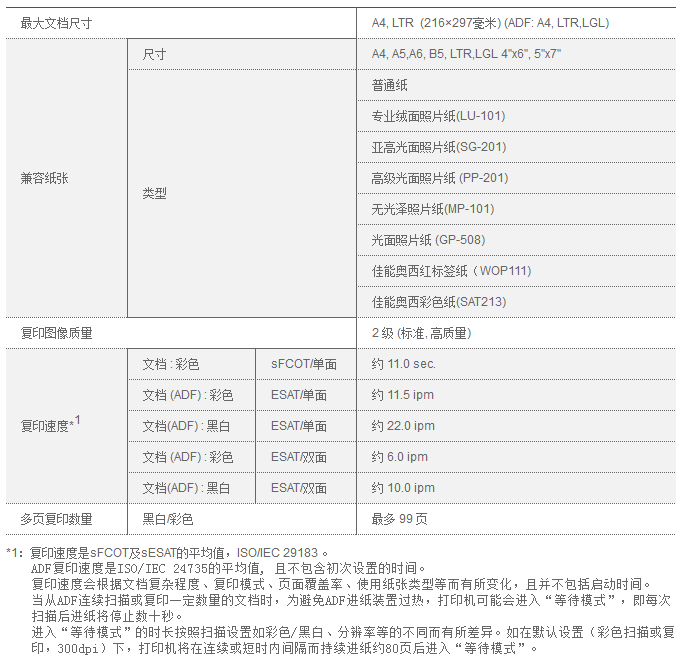
Task: Select the 最多 99 页 value cell
Action: coord(399,519)
